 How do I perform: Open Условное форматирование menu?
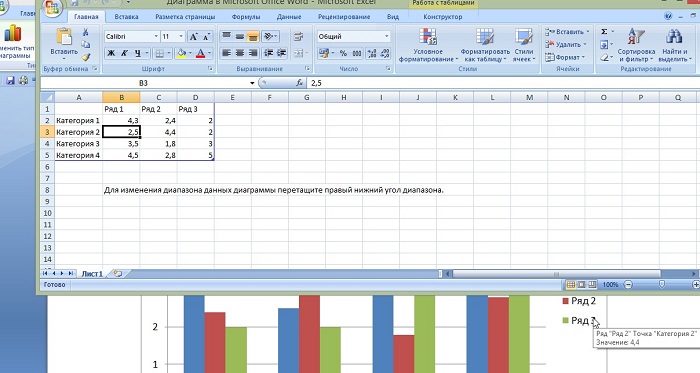click(428, 45)
